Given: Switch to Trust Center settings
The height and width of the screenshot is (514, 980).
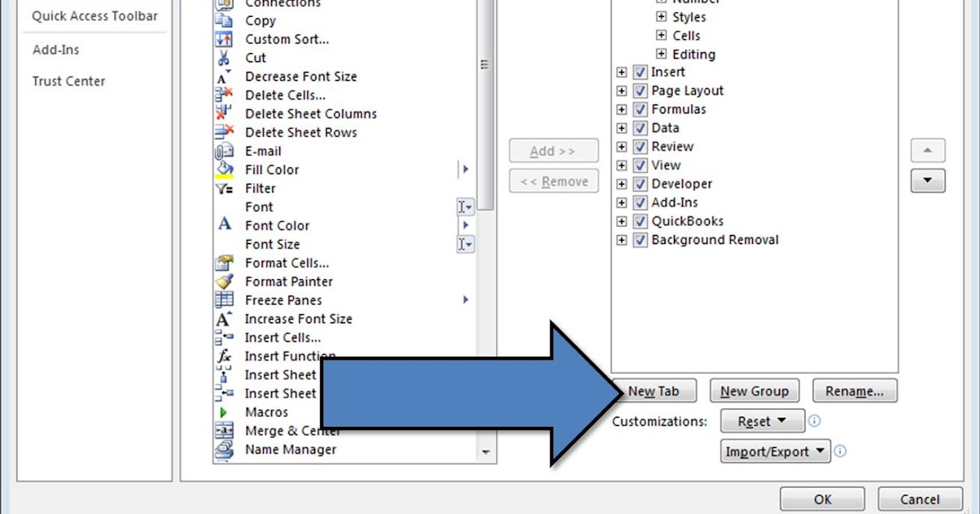Looking at the screenshot, I should 69,81.
